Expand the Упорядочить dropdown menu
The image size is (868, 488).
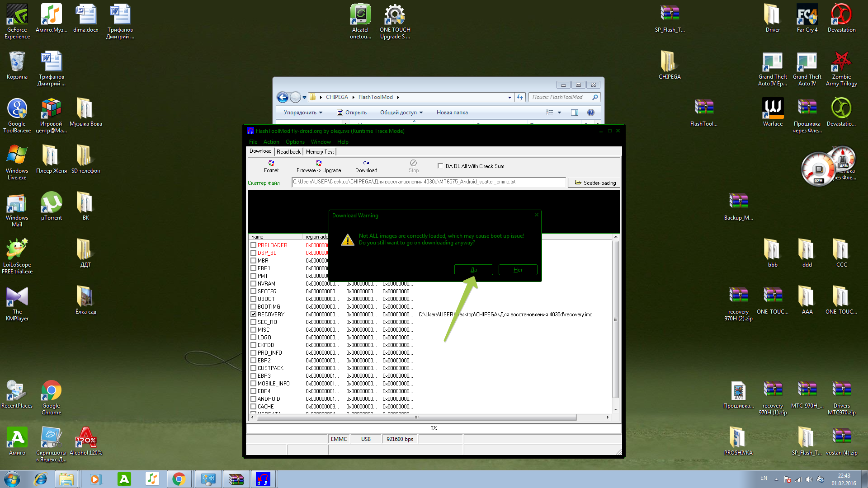coord(303,113)
